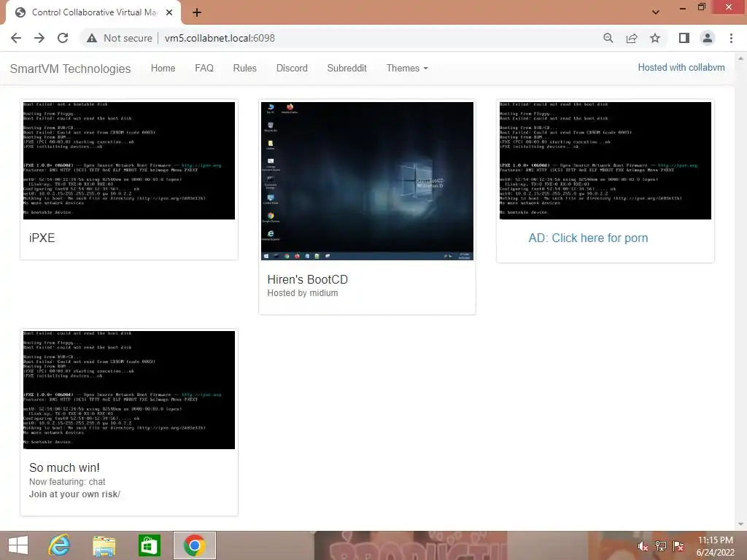
Task: Open the Chrome profile avatar icon
Action: tap(708, 38)
